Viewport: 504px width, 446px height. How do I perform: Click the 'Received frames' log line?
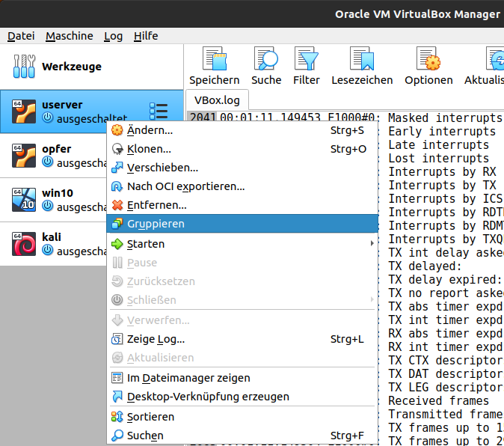click(x=438, y=400)
